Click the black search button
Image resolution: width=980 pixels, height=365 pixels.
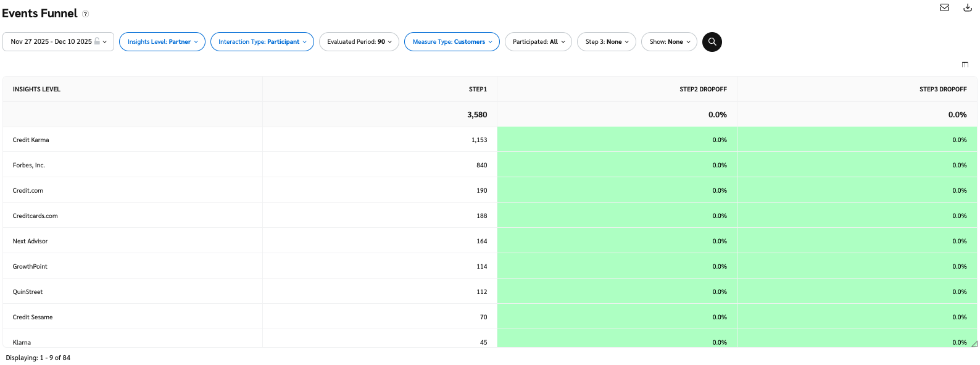pyautogui.click(x=712, y=42)
